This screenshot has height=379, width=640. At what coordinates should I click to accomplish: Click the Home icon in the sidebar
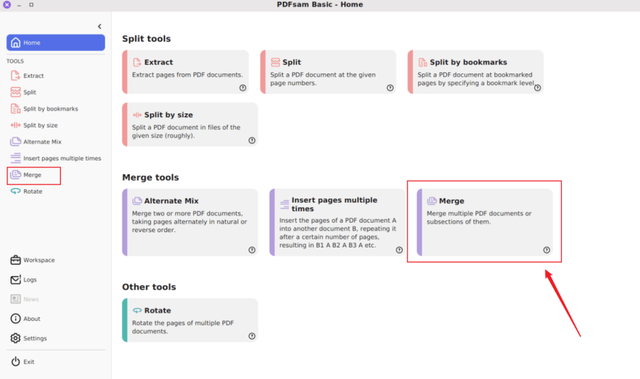click(16, 42)
